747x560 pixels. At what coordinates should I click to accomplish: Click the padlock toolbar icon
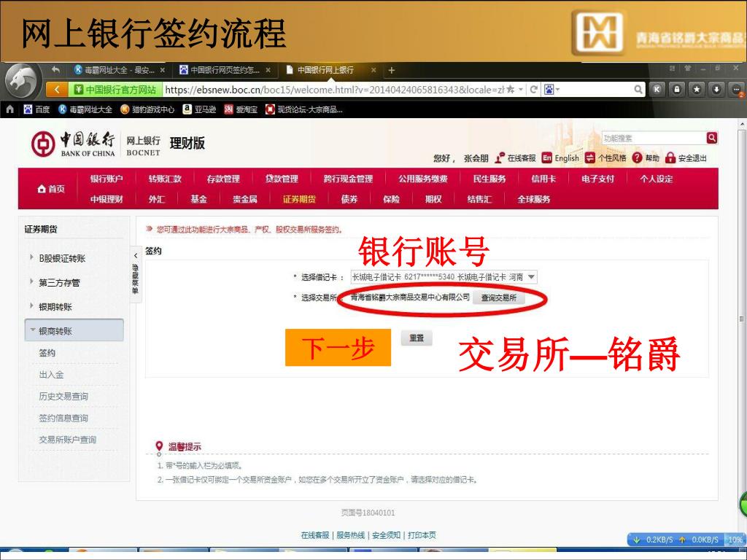677,89
